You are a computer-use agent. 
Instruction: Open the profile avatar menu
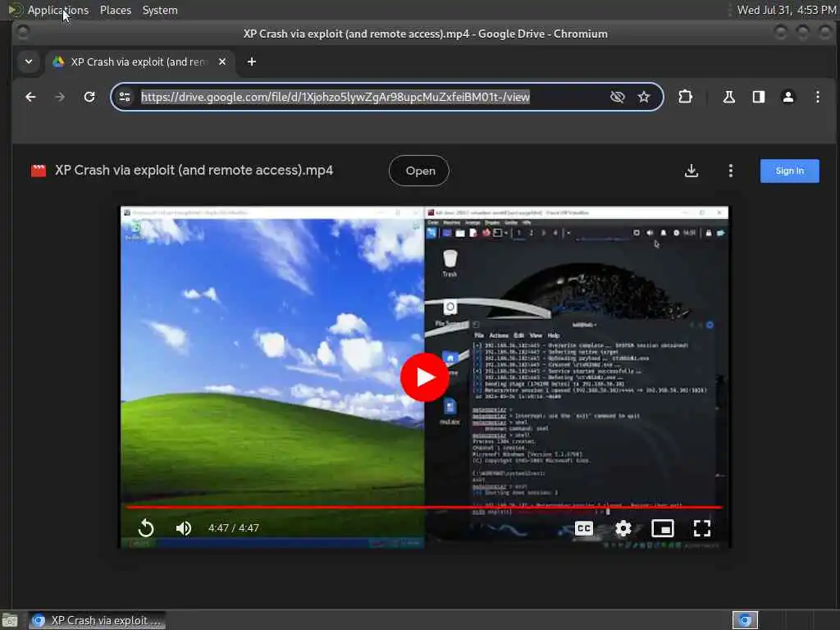pos(788,97)
